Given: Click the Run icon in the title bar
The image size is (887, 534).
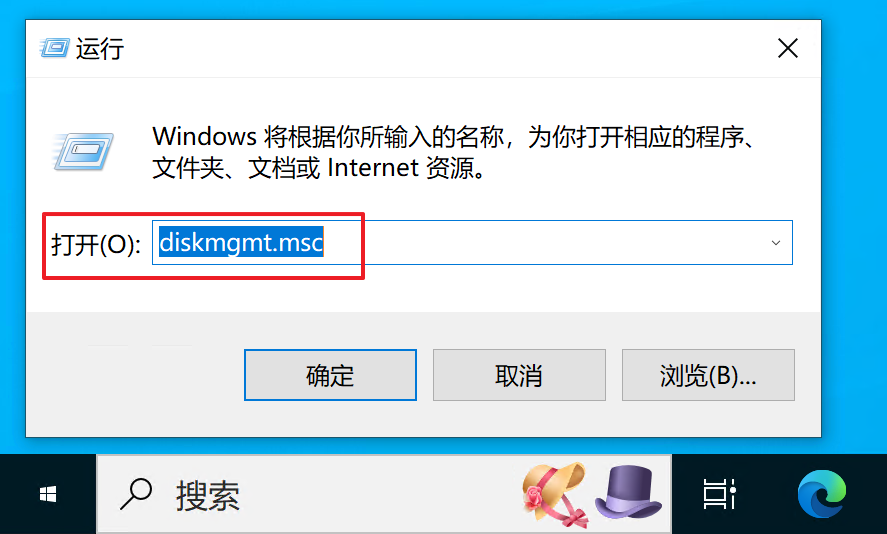Looking at the screenshot, I should pos(54,48).
